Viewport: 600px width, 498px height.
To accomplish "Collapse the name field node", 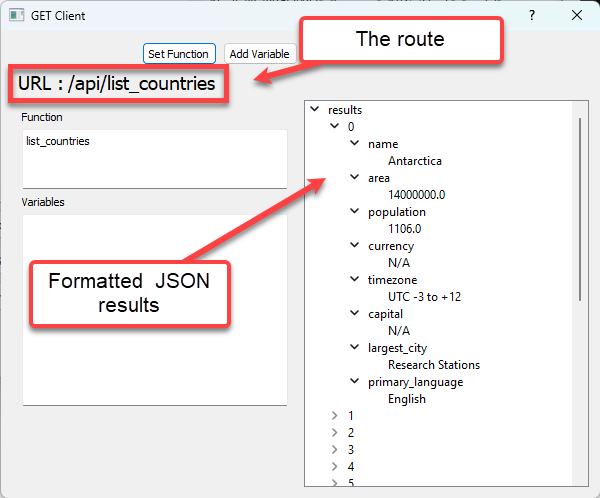I will pos(354,144).
